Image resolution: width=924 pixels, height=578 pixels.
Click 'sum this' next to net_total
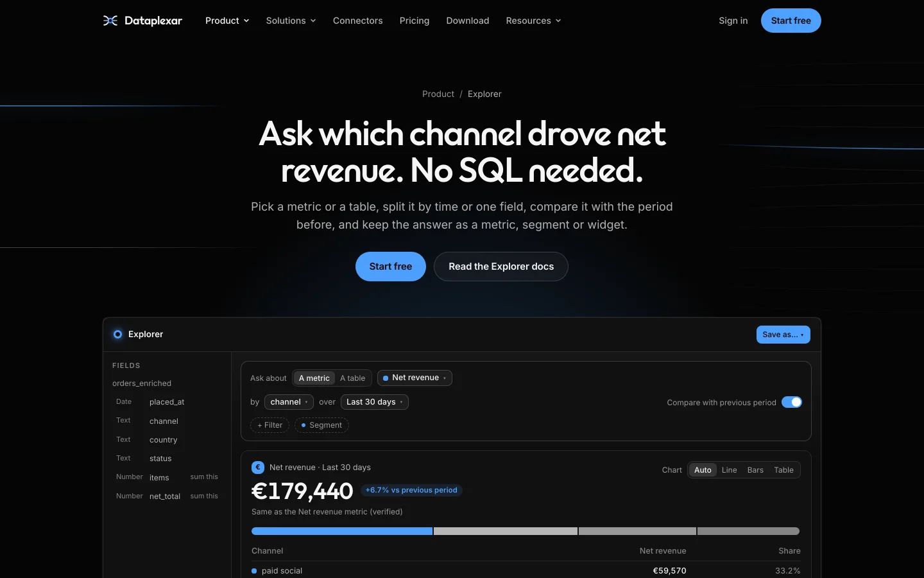204,496
